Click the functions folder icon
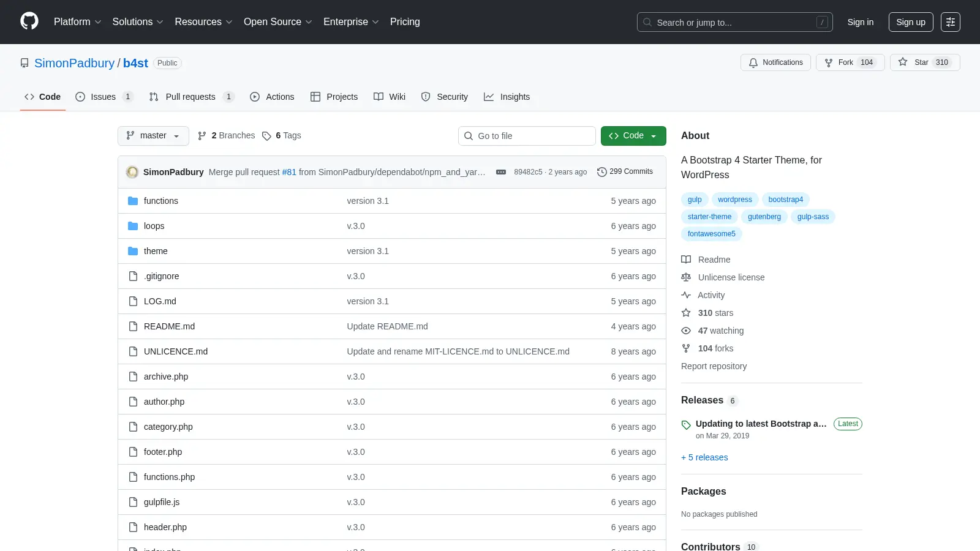 point(133,201)
